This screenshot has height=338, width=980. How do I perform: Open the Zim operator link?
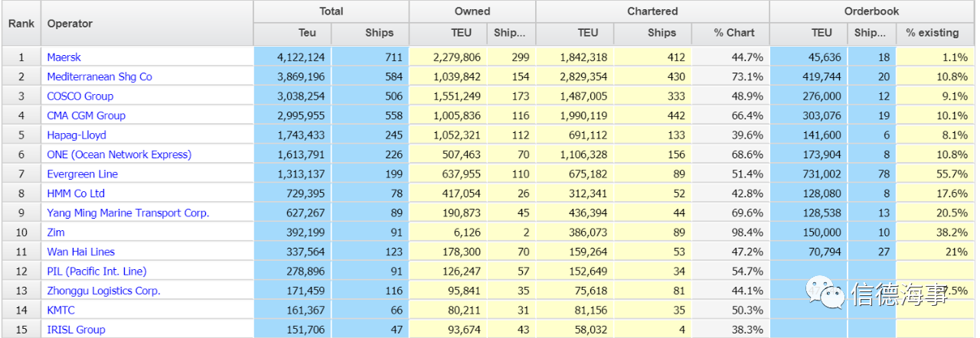[x=56, y=232]
